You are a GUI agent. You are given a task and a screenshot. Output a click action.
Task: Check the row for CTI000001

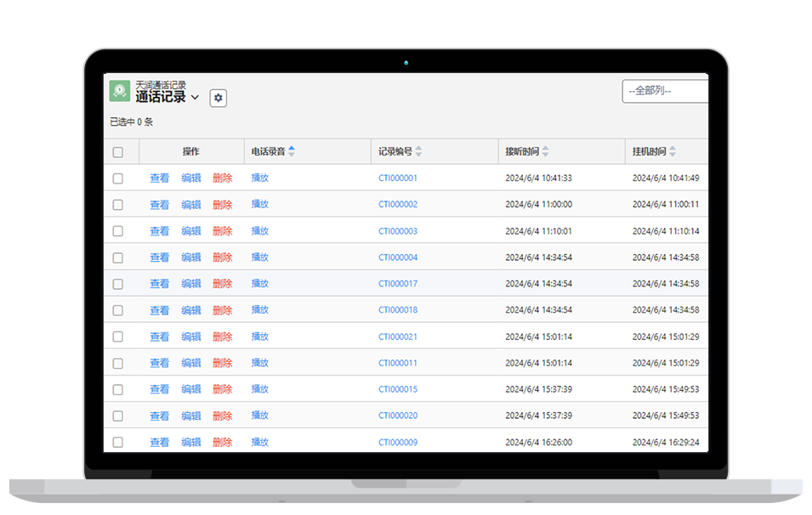pos(118,178)
